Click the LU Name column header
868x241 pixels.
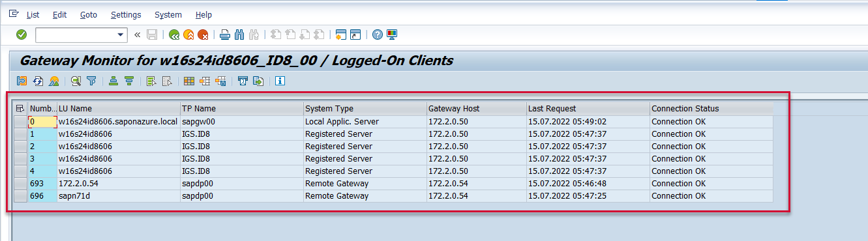[118, 109]
